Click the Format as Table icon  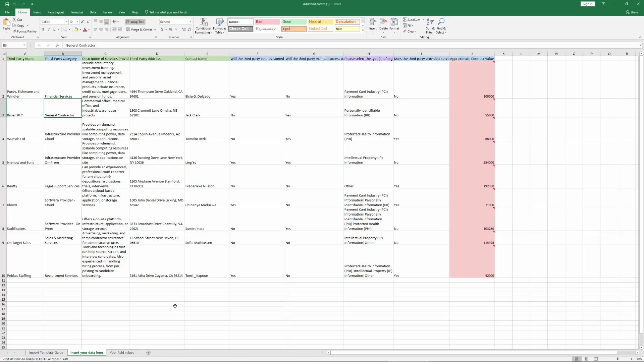(219, 26)
